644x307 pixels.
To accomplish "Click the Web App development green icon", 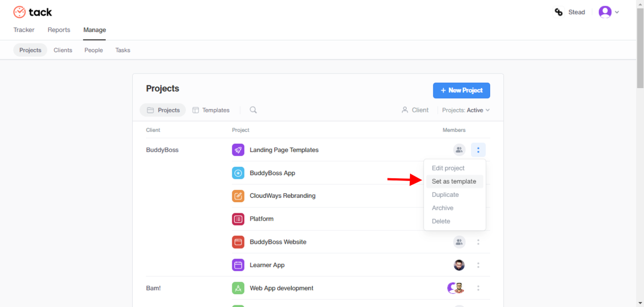I will click(238, 288).
